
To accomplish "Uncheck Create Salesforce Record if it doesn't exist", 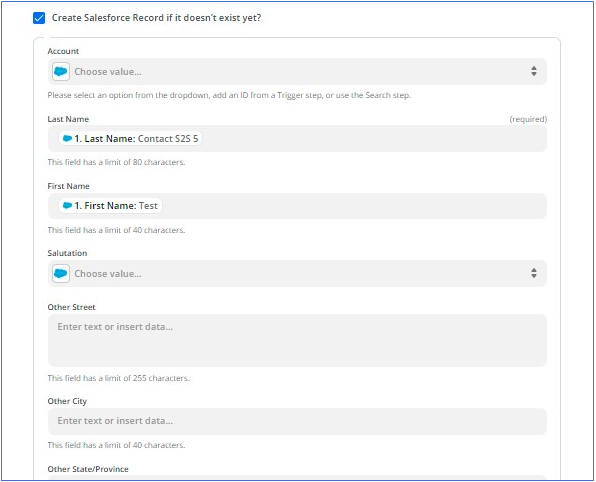I will [x=39, y=18].
